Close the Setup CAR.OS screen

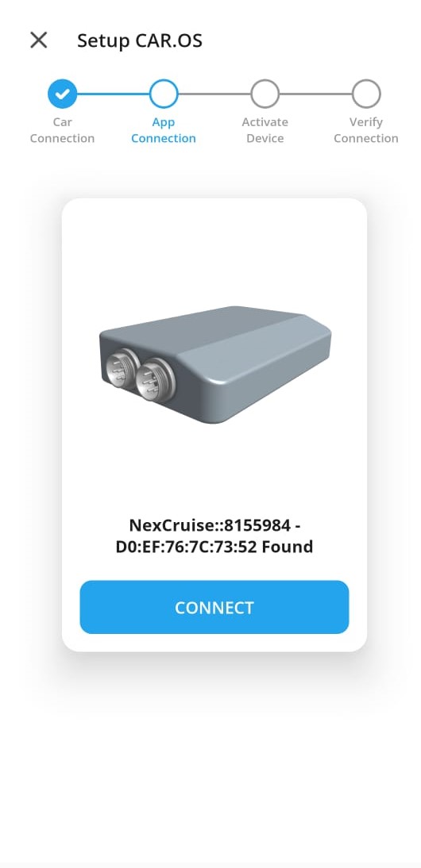39,40
